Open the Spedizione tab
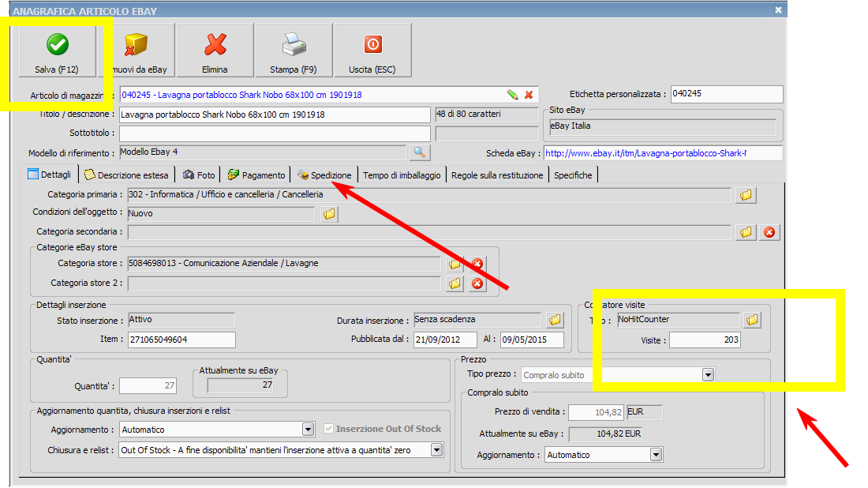The image size is (868, 488). [x=324, y=175]
